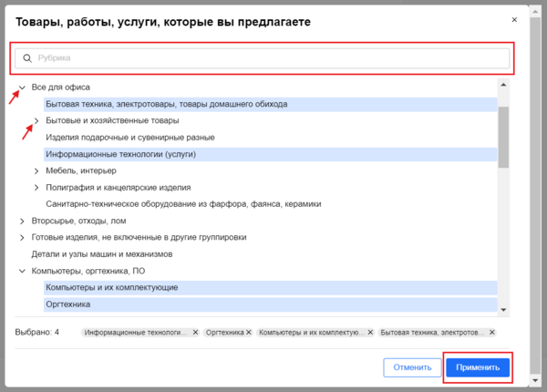Deselect the Оргтехника tree row
Viewport: 547px width, 392px height.
[271, 304]
